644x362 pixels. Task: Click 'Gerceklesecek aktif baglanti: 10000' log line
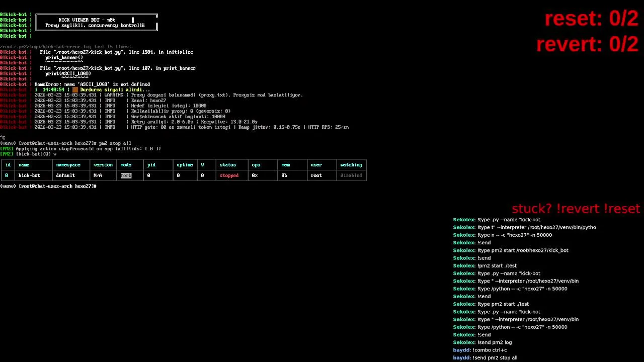[x=130, y=117]
